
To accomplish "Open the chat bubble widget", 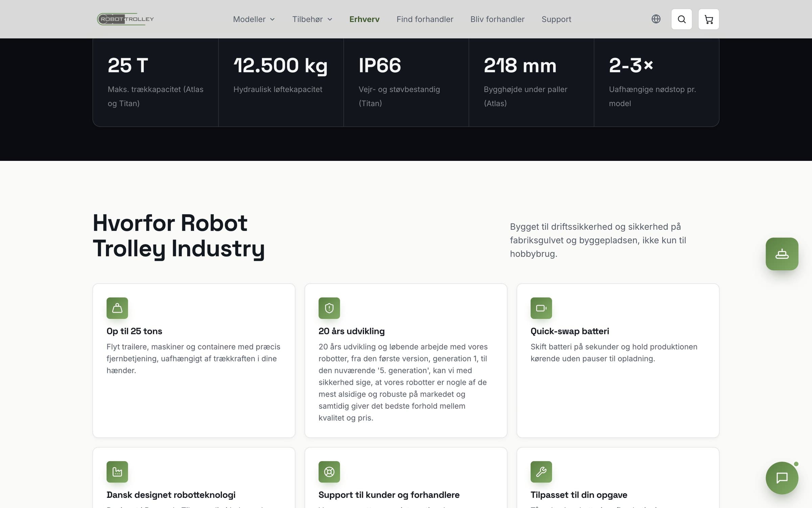I will coord(782,478).
